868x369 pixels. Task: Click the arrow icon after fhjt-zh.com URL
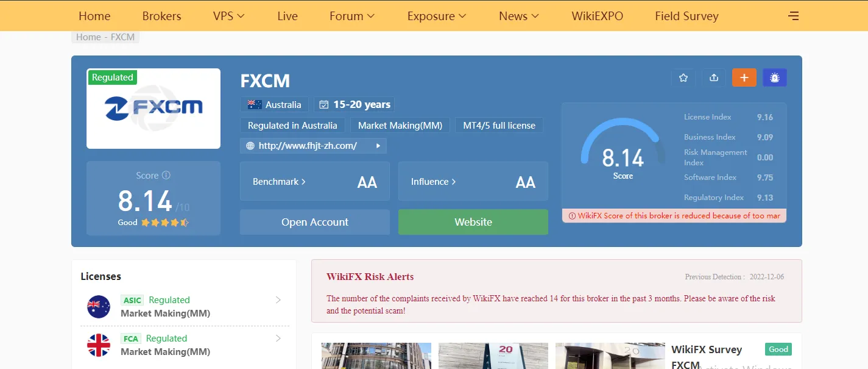coord(378,146)
